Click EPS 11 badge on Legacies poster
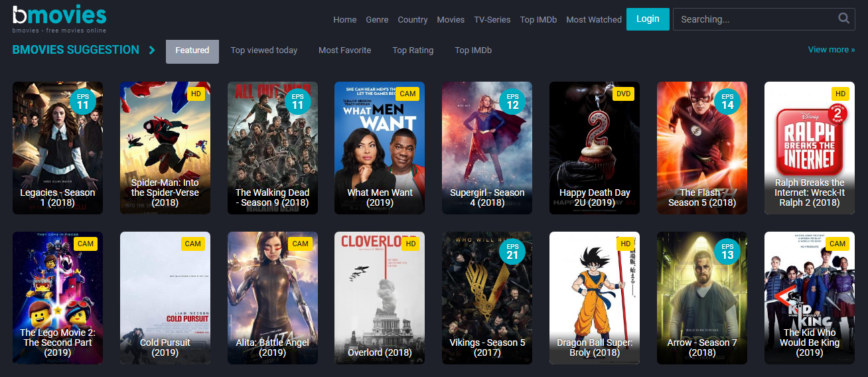 (x=83, y=102)
